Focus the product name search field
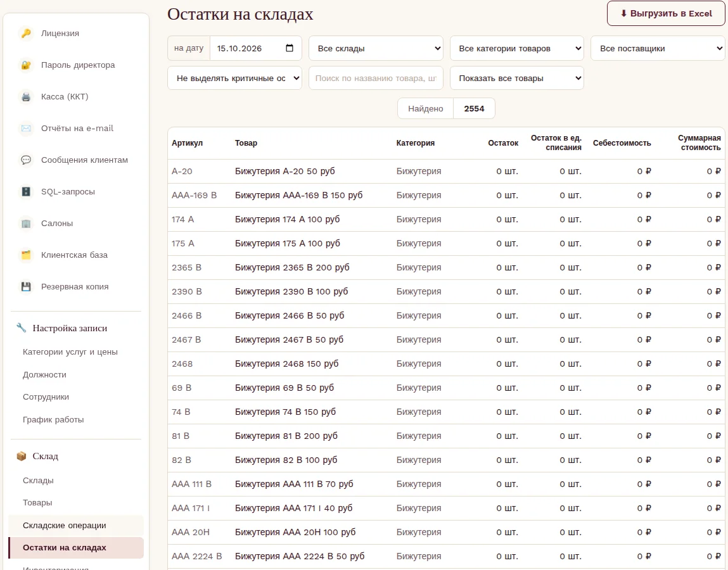The width and height of the screenshot is (728, 570). click(376, 78)
